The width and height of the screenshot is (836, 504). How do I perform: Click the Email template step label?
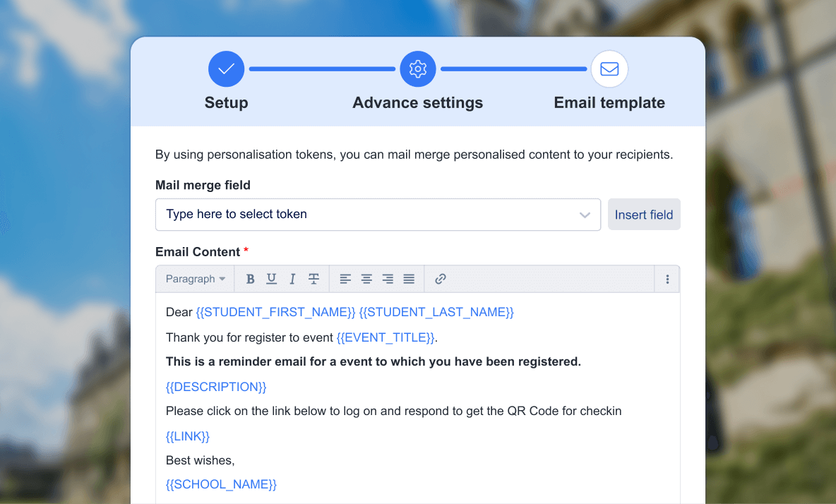click(x=609, y=102)
